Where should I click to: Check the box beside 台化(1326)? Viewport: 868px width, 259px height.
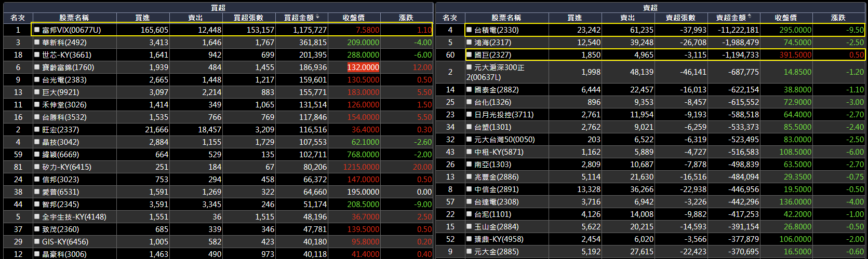point(469,102)
